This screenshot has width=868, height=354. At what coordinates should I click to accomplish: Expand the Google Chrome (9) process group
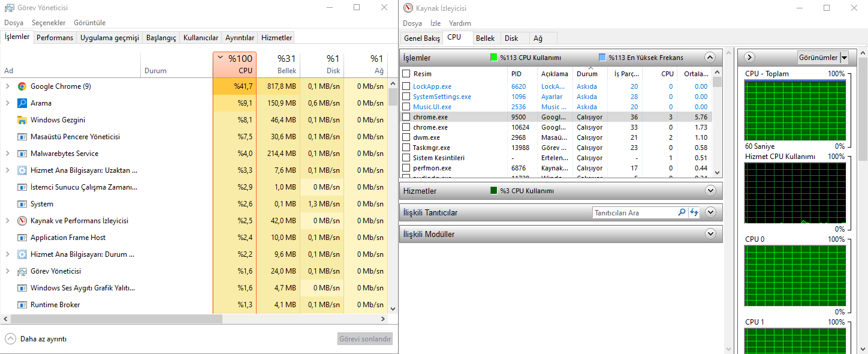pos(8,86)
